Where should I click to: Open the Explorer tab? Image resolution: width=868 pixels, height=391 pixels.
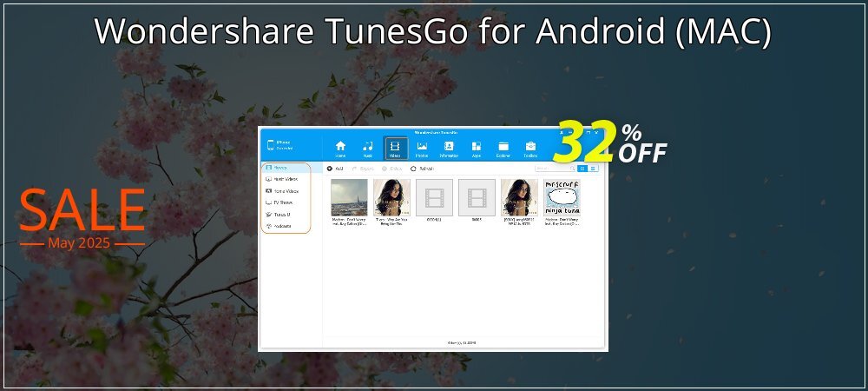pyautogui.click(x=503, y=149)
